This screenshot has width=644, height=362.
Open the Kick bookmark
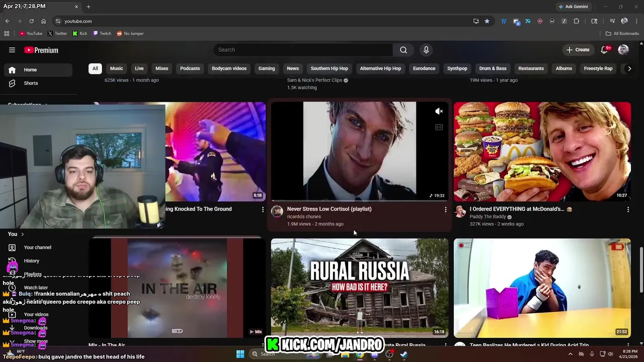click(x=80, y=34)
